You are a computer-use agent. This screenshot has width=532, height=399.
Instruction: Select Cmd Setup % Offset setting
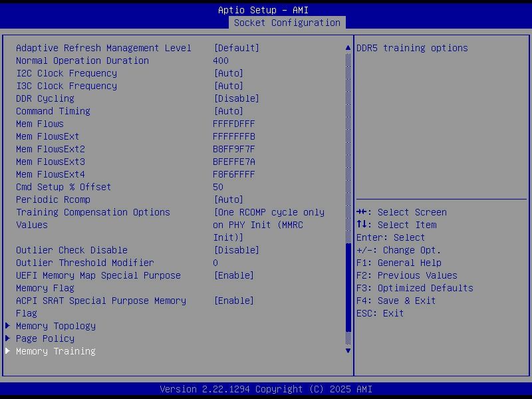pos(63,187)
